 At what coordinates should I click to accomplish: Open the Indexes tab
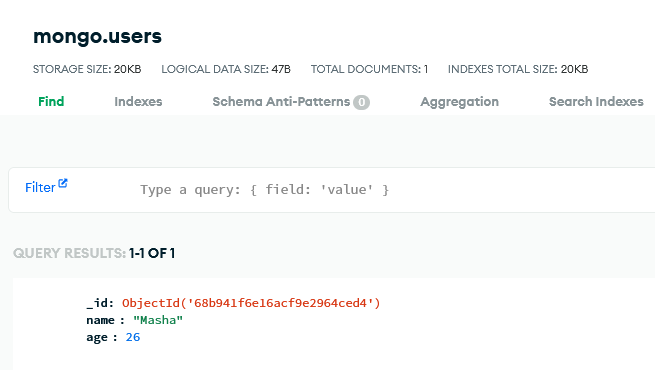(x=138, y=101)
